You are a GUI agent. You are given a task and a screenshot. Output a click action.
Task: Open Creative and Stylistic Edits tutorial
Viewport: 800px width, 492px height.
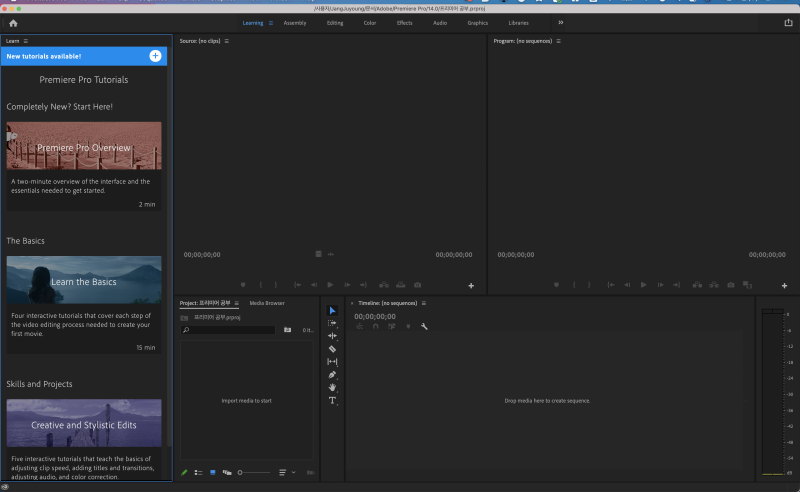click(84, 423)
